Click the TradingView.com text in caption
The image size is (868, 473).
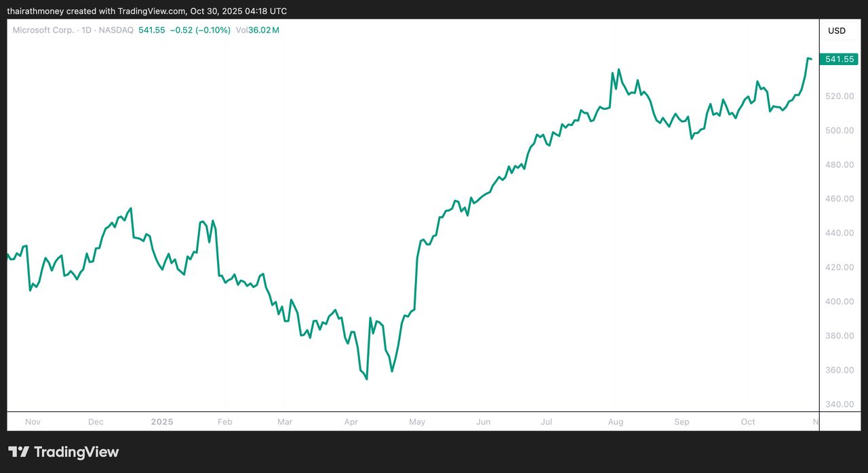coord(153,12)
